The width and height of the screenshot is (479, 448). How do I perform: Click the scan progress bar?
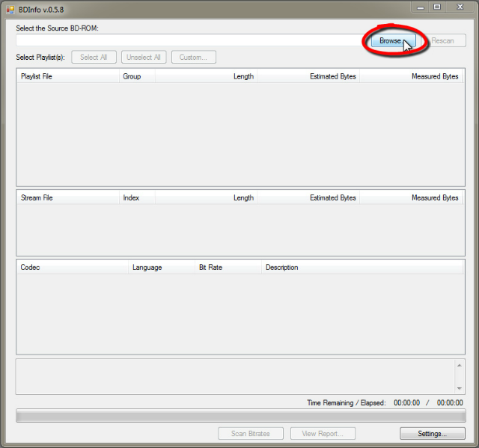[x=241, y=416]
